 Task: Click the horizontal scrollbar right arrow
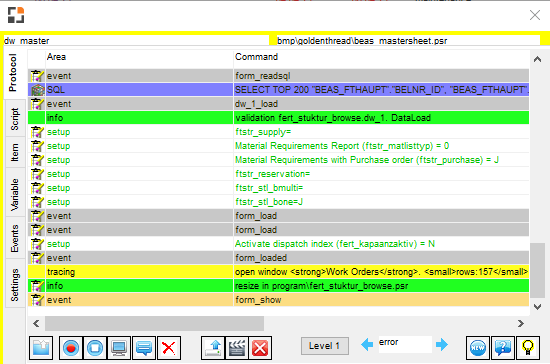521,323
